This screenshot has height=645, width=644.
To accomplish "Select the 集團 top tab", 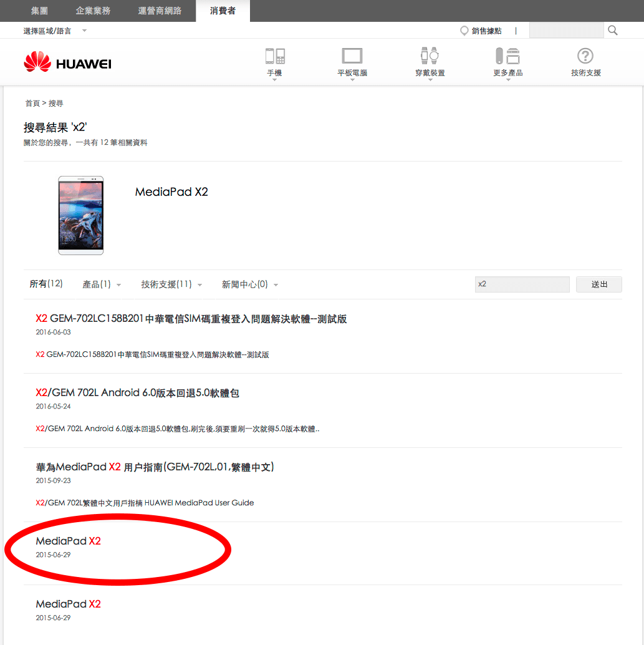I will (39, 11).
